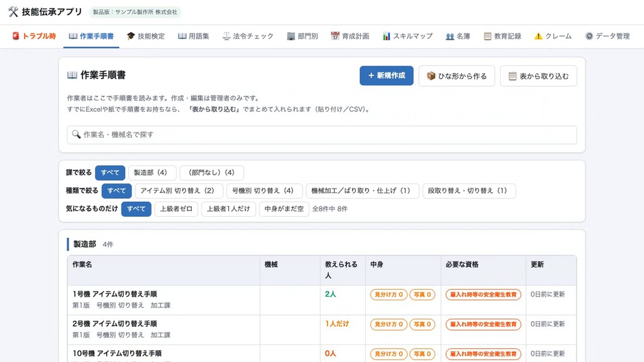644x362 pixels.
Task: Click the building icon for 部門別
Action: [291, 36]
